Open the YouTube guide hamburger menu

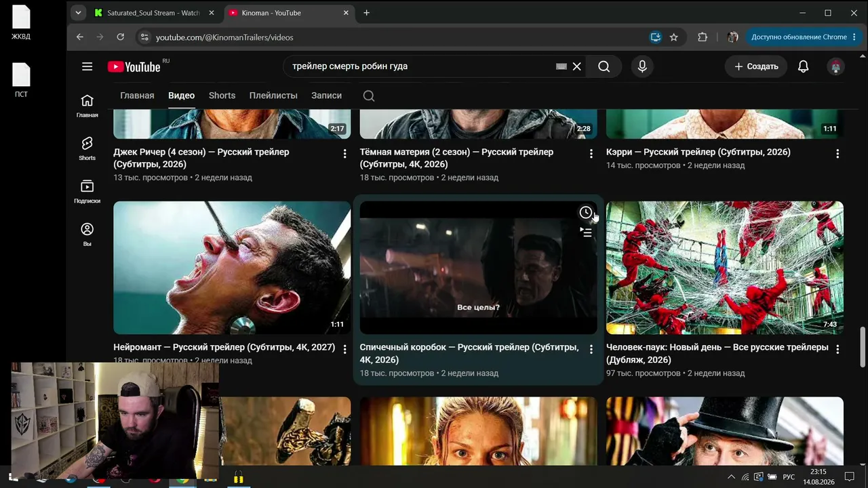(x=87, y=66)
